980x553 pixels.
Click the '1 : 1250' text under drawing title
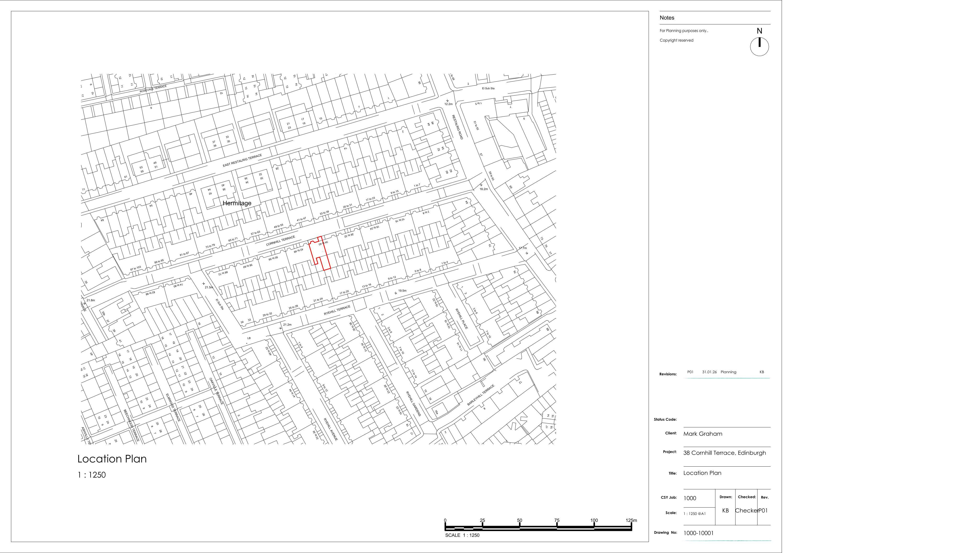[x=92, y=475]
